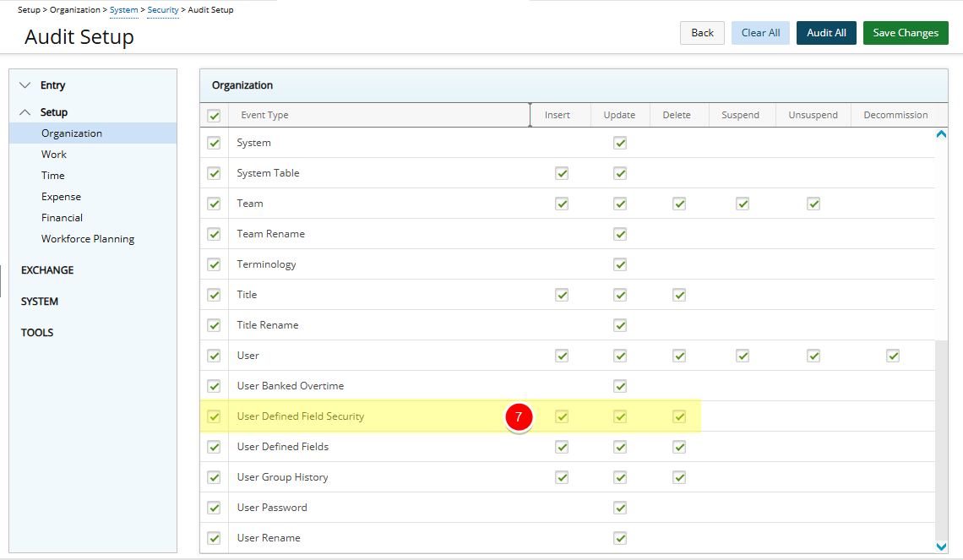
Task: Select Organization in the Setup menu
Action: [x=93, y=133]
